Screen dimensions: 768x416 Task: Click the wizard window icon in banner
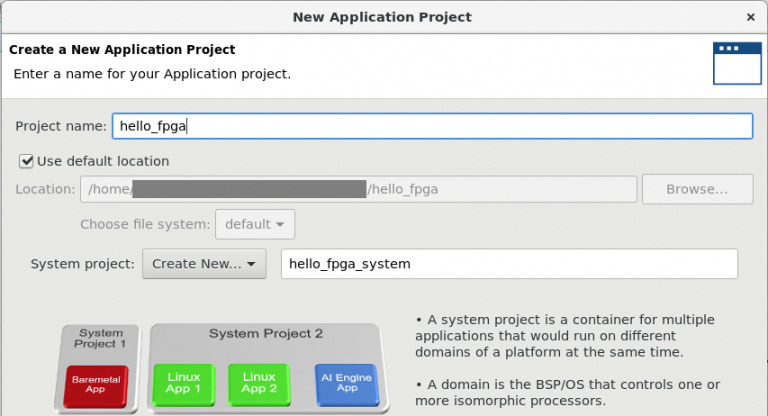(x=730, y=62)
